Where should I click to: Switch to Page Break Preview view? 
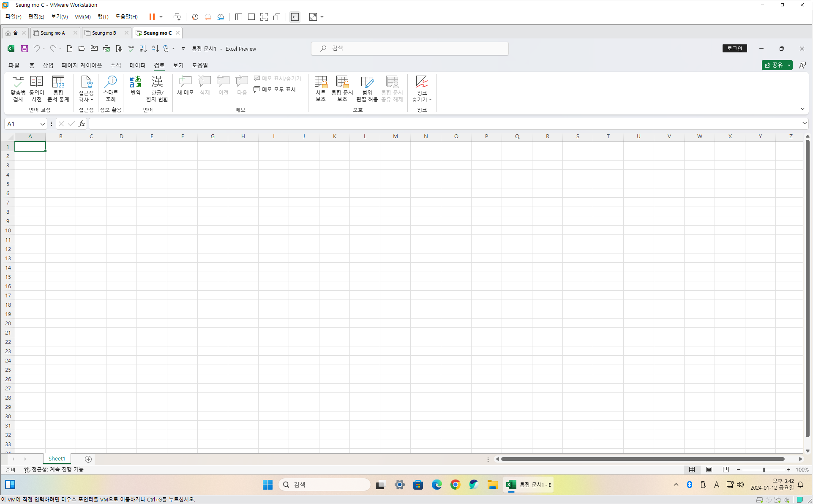coord(726,470)
